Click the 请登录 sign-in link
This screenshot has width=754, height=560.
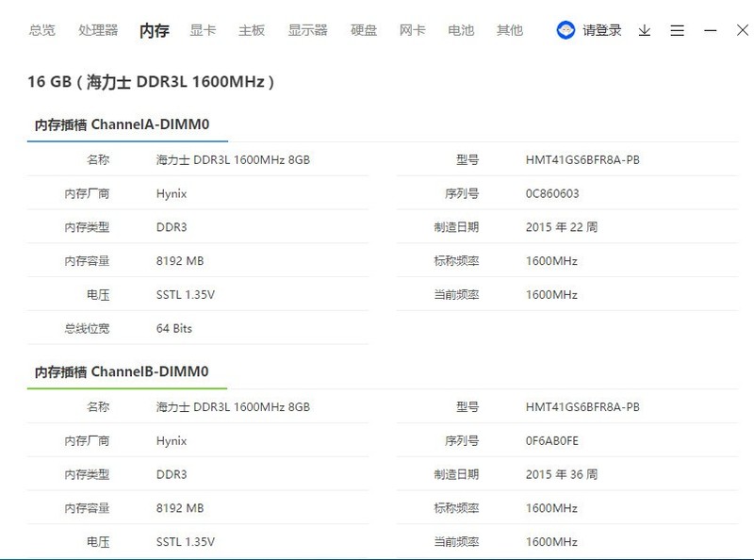coord(603,29)
